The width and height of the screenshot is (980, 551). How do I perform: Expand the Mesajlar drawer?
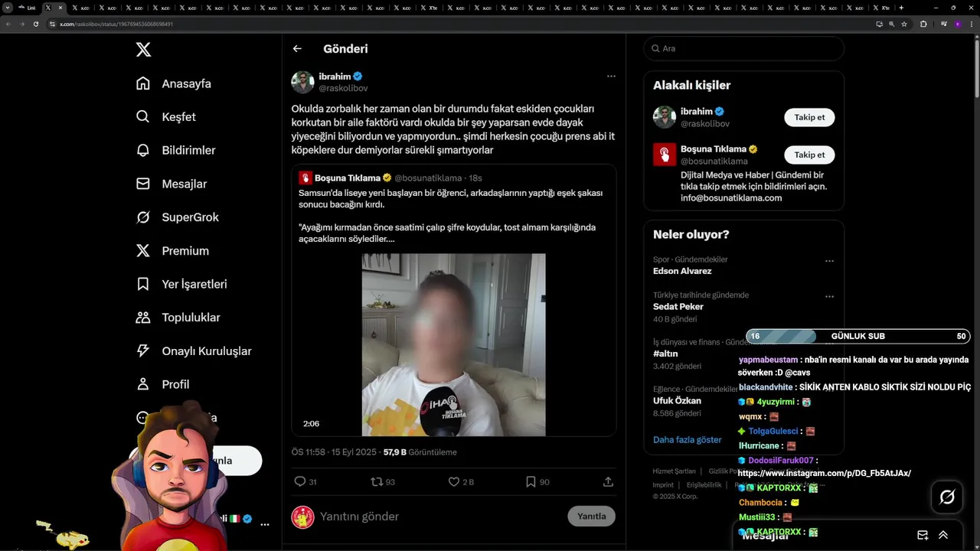click(943, 535)
